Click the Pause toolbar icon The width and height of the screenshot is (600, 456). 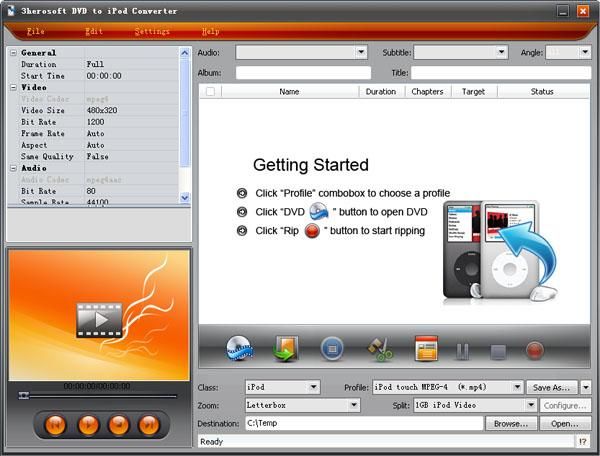(x=462, y=351)
